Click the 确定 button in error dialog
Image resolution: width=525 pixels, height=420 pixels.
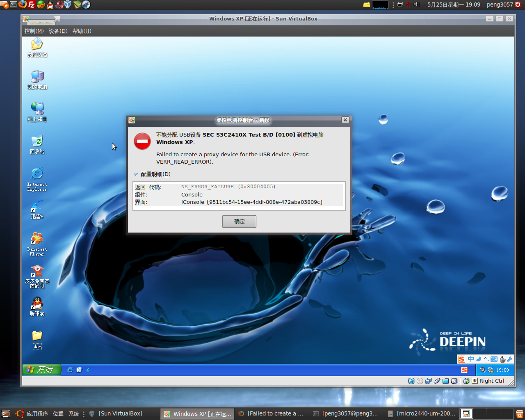pyautogui.click(x=239, y=221)
